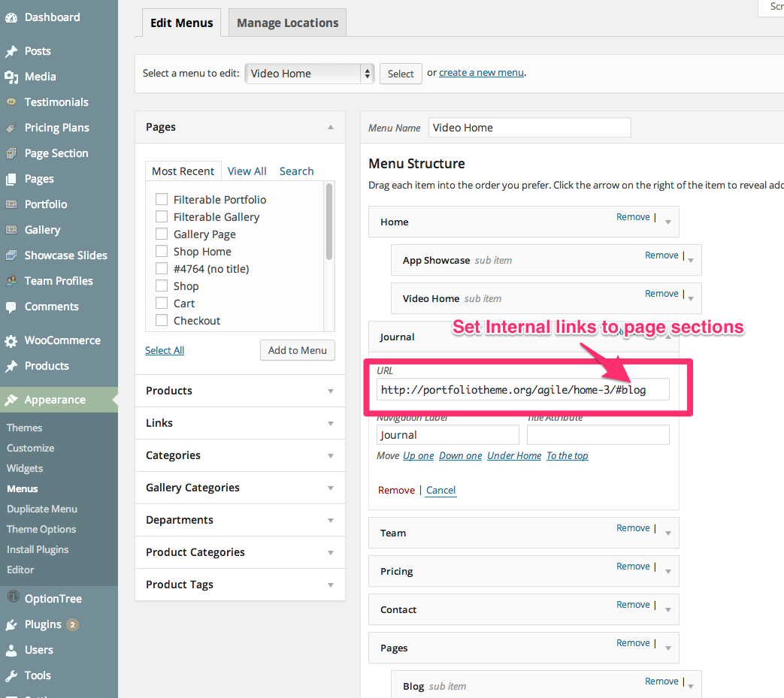Click the Add to Menu button
This screenshot has height=698, width=784.
(x=297, y=350)
